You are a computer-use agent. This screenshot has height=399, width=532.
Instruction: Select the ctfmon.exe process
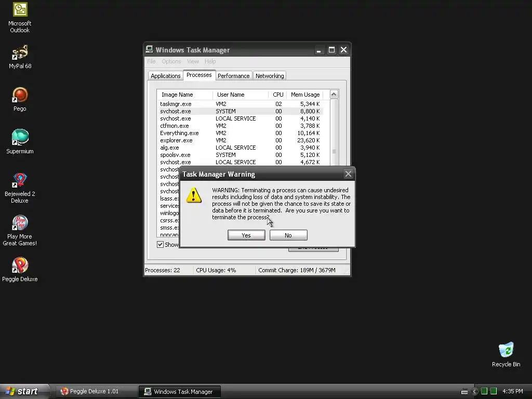[x=240, y=126]
